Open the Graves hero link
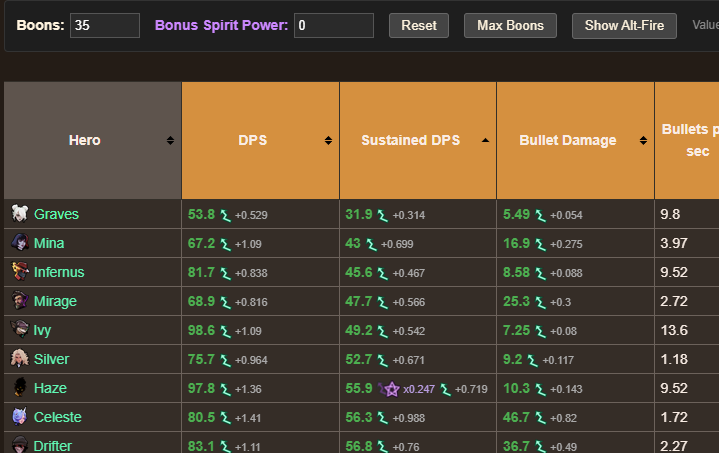Screen dimensions: 719x453 pyautogui.click(x=56, y=214)
